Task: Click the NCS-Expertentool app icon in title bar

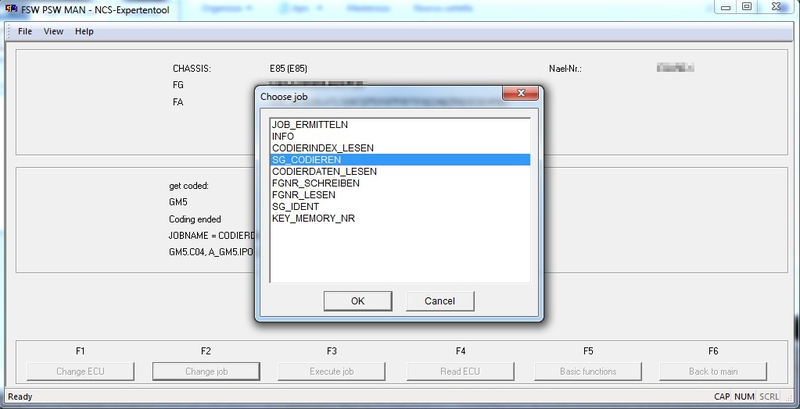Action: (x=11, y=8)
